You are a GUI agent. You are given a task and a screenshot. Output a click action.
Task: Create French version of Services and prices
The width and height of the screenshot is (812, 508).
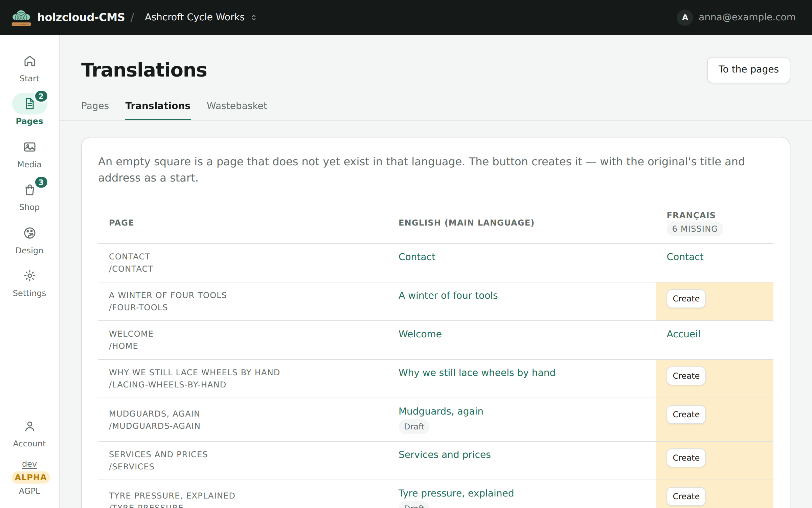coord(686,458)
